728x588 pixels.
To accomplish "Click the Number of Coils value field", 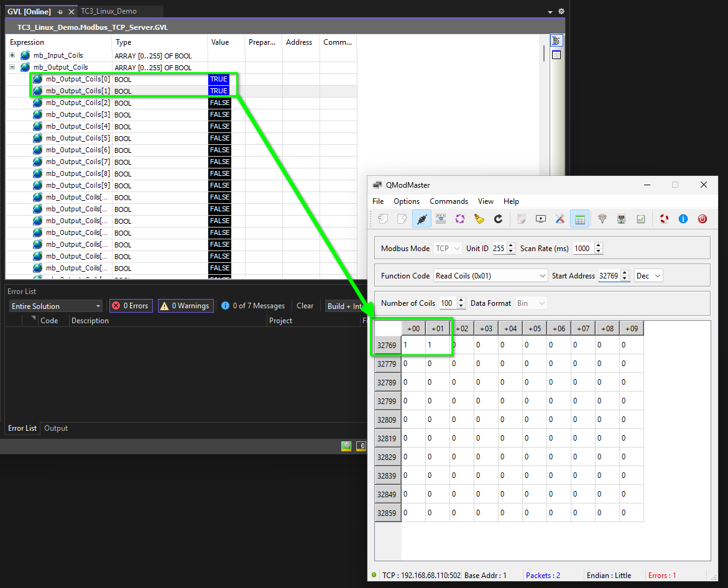I will tap(448, 303).
